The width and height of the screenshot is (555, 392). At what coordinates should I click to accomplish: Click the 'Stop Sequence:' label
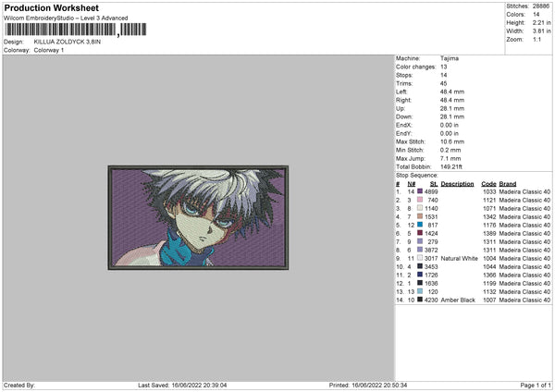(416, 176)
